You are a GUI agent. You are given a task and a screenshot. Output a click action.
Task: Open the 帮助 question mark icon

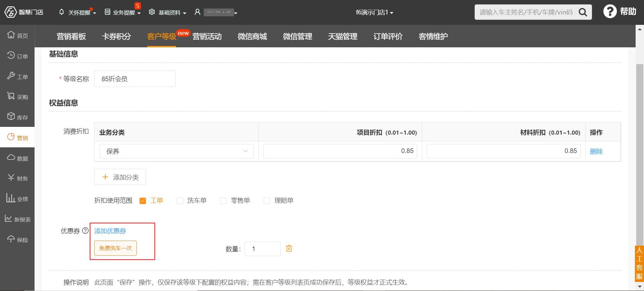[610, 12]
